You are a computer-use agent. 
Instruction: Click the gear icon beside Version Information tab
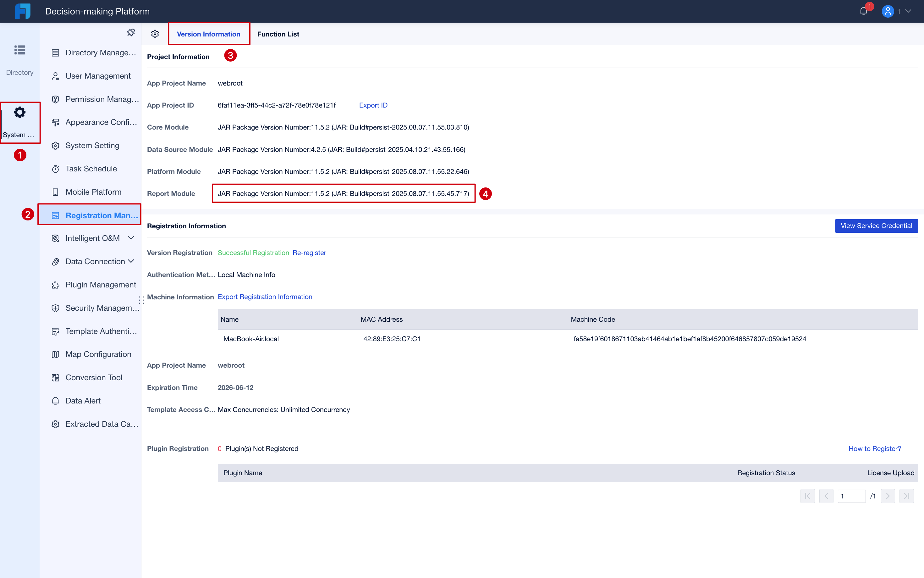pyautogui.click(x=155, y=34)
